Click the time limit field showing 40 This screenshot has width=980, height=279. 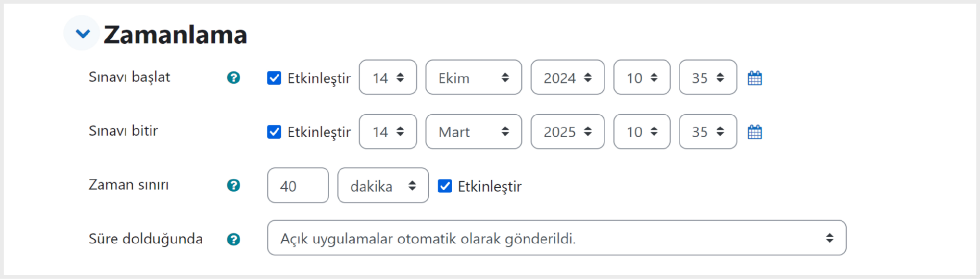[x=298, y=186]
